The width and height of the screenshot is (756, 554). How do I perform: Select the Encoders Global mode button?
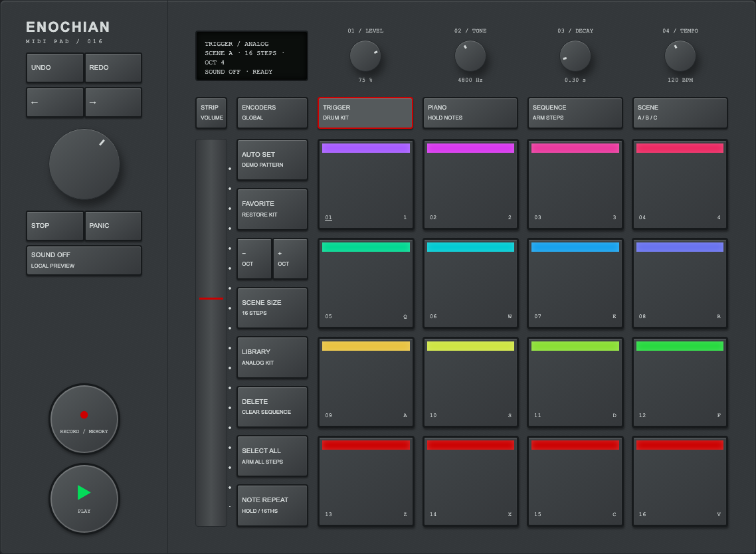(272, 113)
